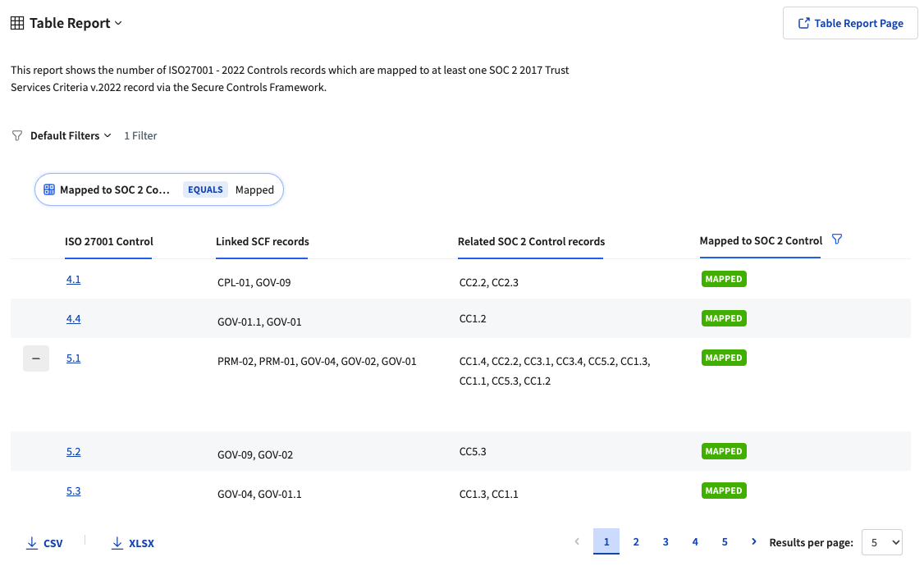Click the MAPPED badge in row 5.2
The width and height of the screenshot is (924, 566).
point(724,451)
